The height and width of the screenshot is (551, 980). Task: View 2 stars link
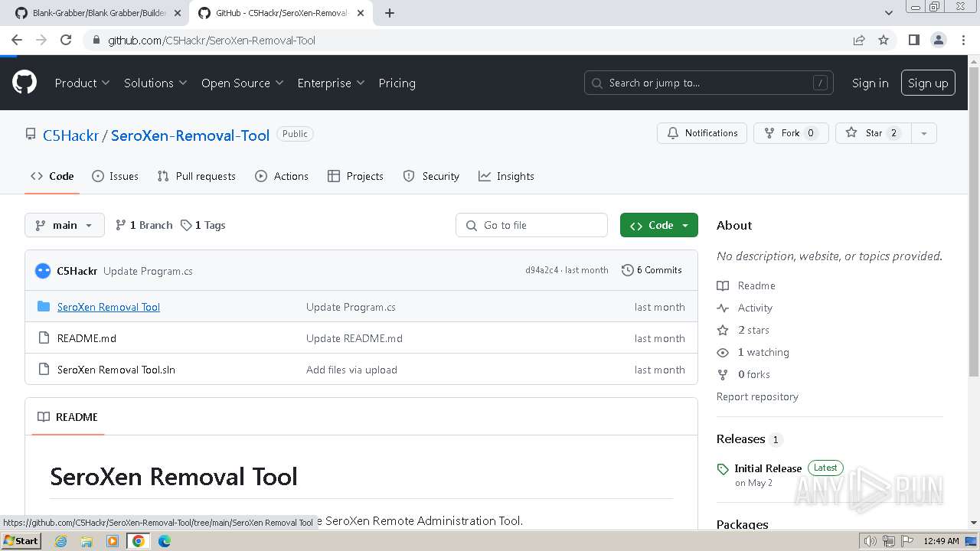(743, 330)
